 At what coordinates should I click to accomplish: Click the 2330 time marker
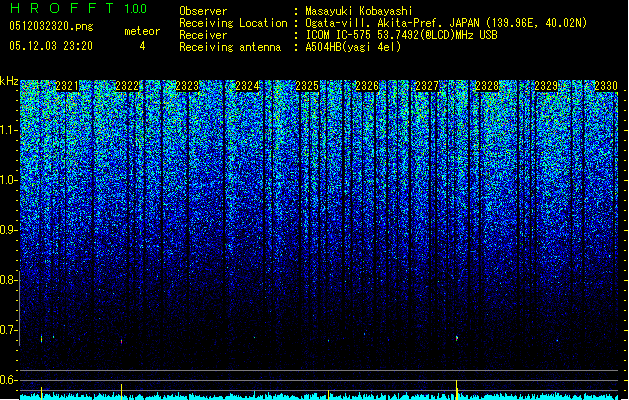[x=606, y=86]
